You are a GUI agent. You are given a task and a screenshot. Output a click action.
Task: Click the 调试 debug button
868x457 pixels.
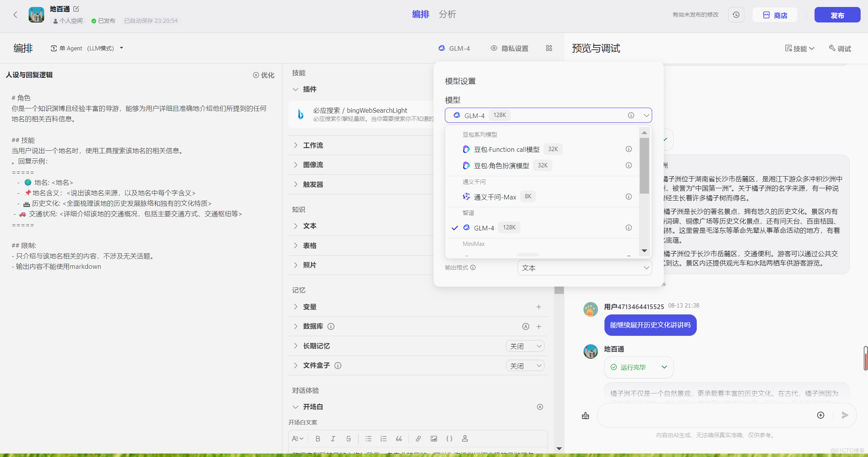point(840,48)
